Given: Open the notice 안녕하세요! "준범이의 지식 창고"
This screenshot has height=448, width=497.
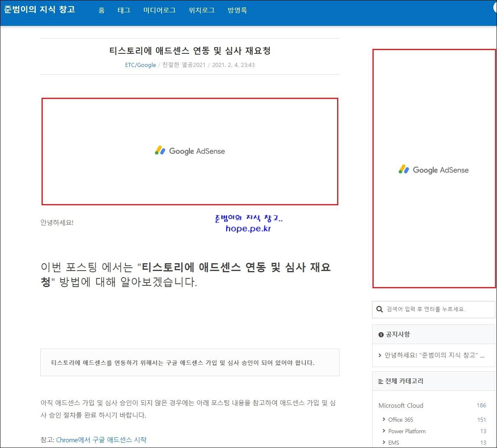Looking at the screenshot, I should (x=435, y=355).
